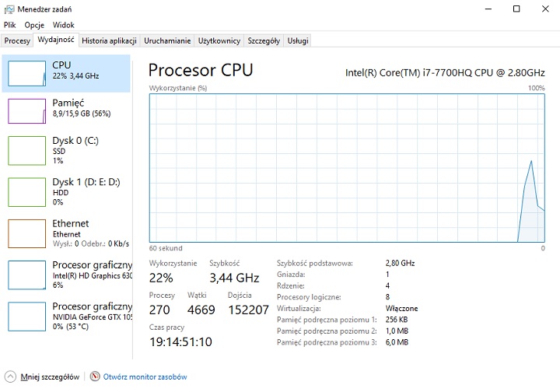Open the Usługi tab
Viewport: 560px width, 392px height.
(x=298, y=40)
